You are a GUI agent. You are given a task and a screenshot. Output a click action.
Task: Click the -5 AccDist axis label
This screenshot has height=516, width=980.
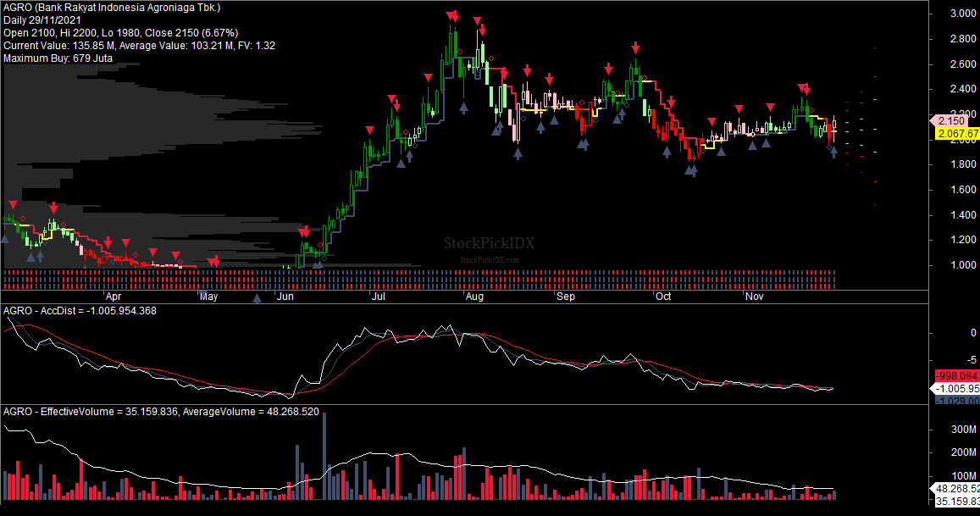click(x=972, y=359)
